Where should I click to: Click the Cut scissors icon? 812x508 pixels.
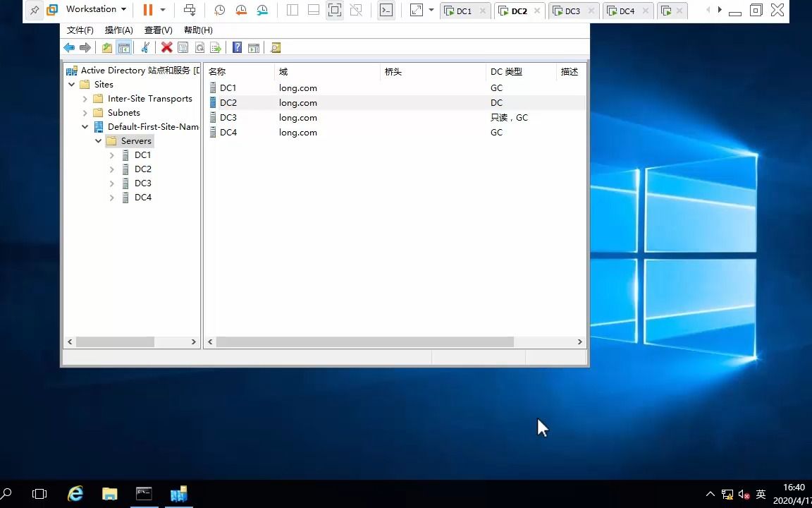pyautogui.click(x=145, y=48)
